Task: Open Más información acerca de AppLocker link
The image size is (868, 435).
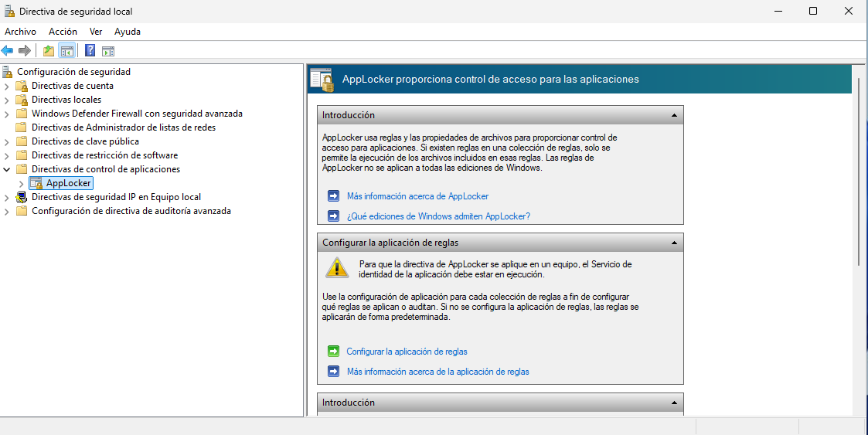Action: 417,196
